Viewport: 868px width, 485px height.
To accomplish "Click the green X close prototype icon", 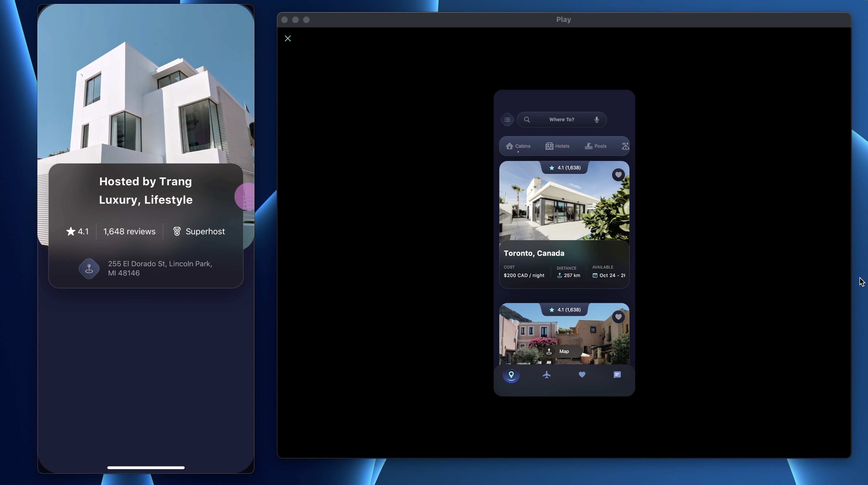I will tap(288, 39).
